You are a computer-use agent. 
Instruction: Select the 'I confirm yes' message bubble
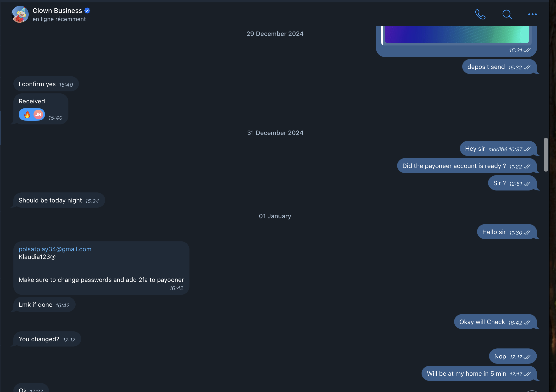(46, 84)
